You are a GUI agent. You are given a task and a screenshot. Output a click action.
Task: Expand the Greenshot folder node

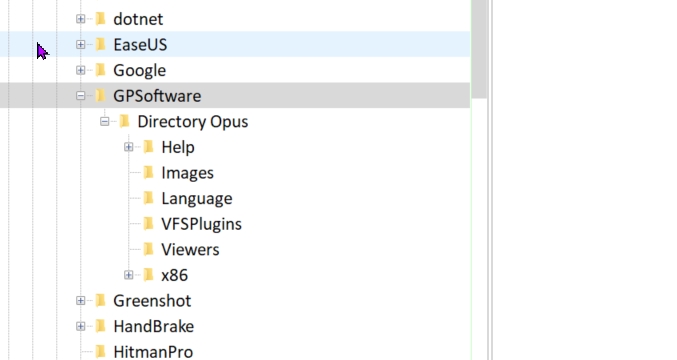80,300
